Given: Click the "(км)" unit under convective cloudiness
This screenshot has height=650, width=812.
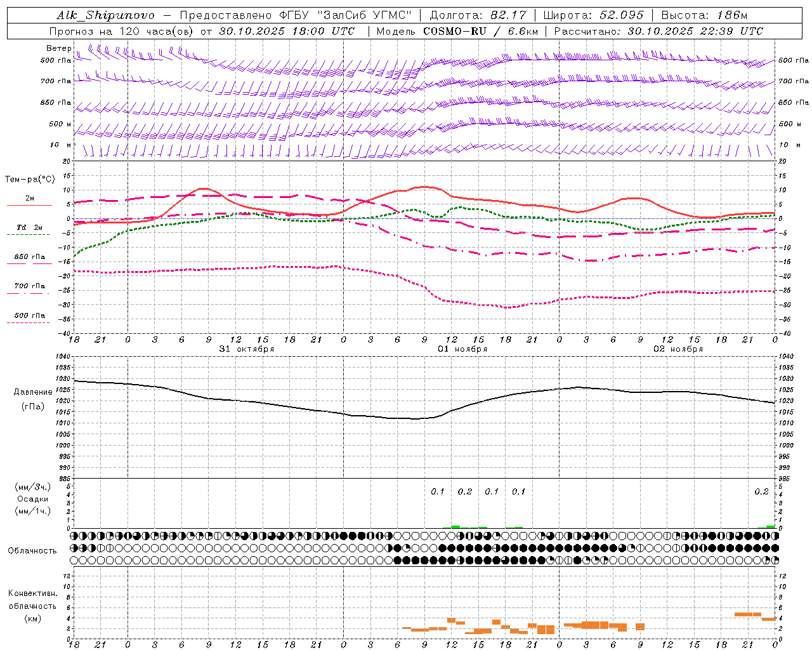Looking at the screenshot, I should tap(33, 618).
